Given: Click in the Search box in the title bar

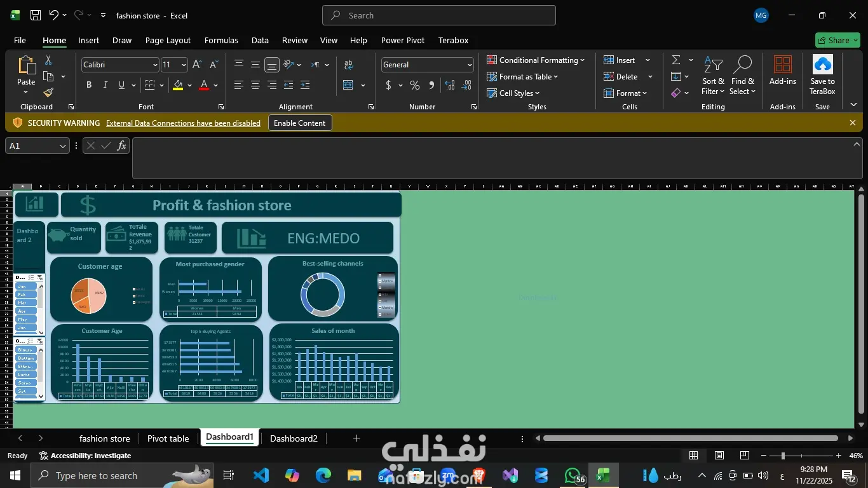Looking at the screenshot, I should click(x=439, y=15).
